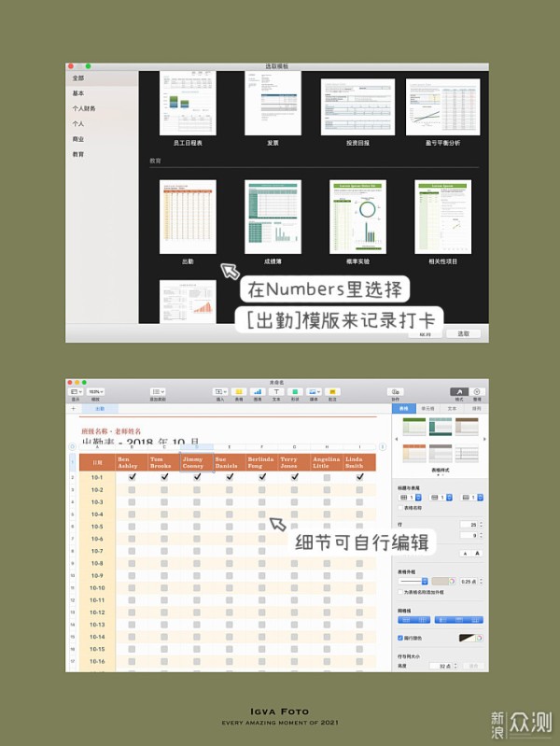Image resolution: width=560 pixels, height=746 pixels.
Task: Select the Jimmy Conroy header cell
Action: [197, 462]
